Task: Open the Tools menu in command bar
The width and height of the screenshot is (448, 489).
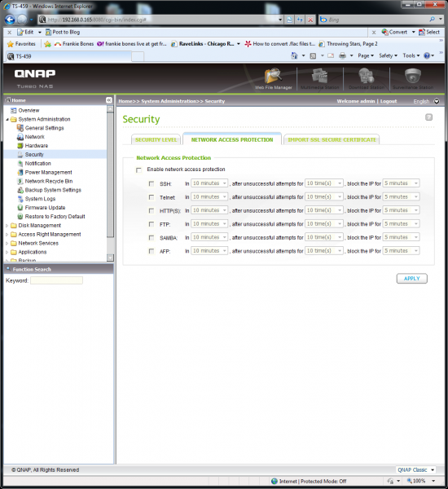Action: pyautogui.click(x=411, y=55)
